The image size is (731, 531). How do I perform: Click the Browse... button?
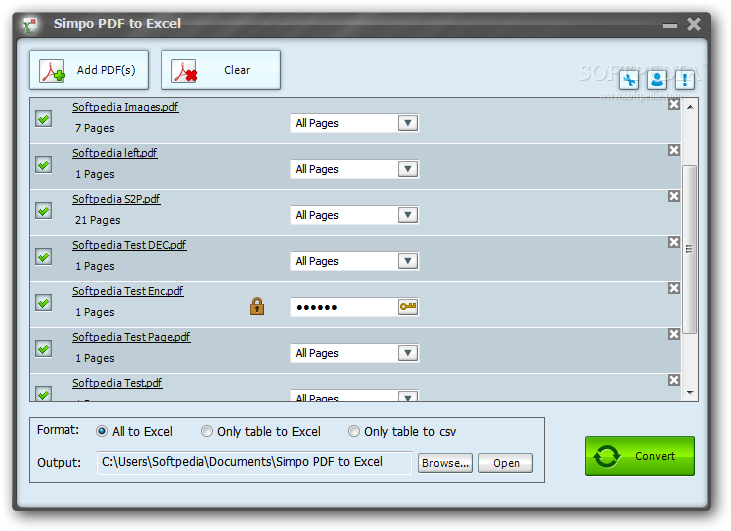click(x=445, y=463)
